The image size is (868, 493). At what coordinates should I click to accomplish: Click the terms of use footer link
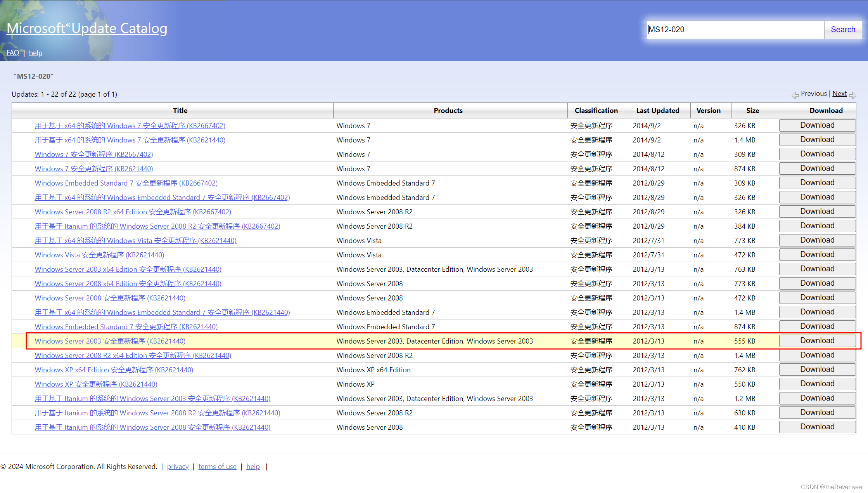218,466
